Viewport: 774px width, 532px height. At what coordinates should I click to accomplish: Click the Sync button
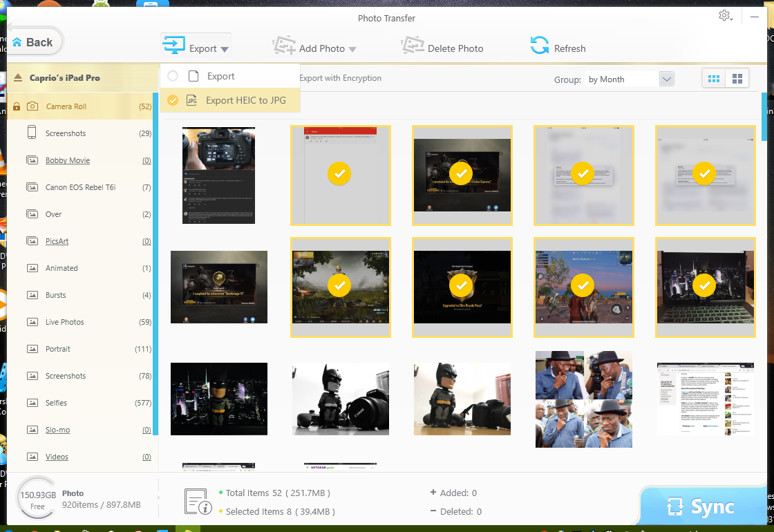pos(703,506)
